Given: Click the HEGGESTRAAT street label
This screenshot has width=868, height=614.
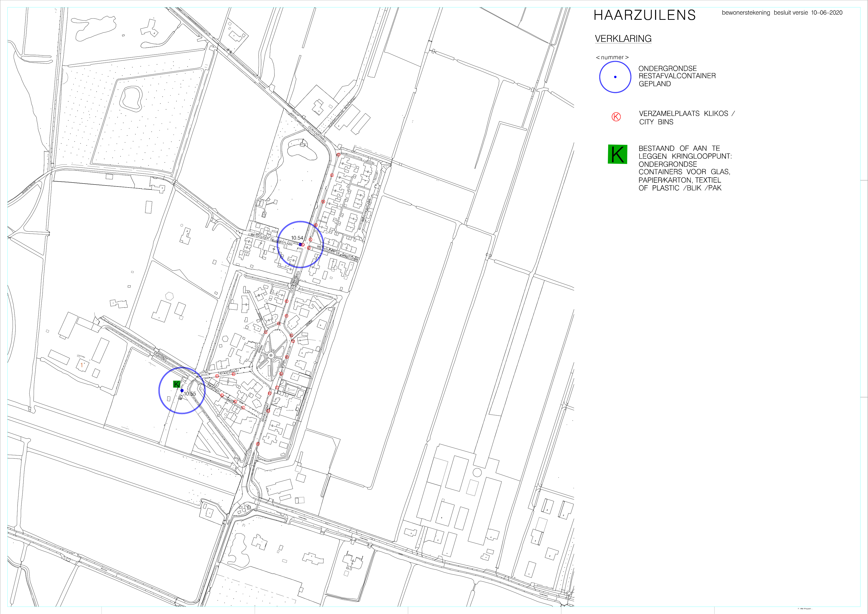Looking at the screenshot, I should tap(228, 373).
